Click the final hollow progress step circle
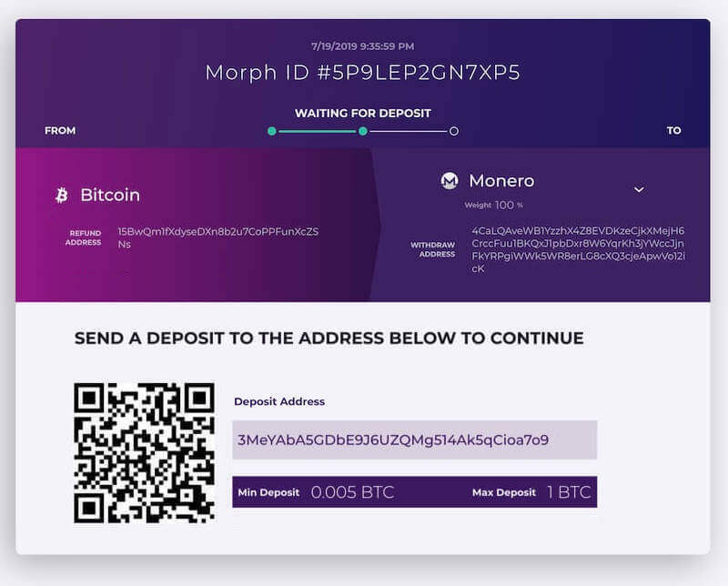728x586 pixels. pos(454,131)
